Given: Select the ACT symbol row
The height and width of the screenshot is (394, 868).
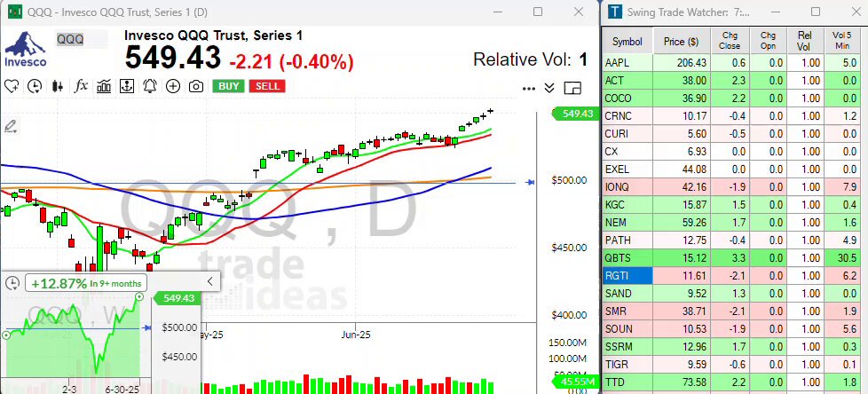Looking at the screenshot, I should (732, 81).
